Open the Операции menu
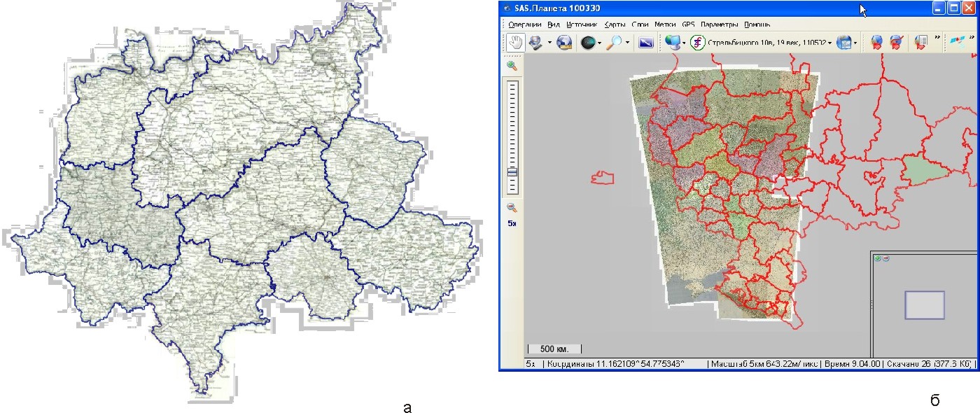The width and height of the screenshot is (980, 413). pyautogui.click(x=524, y=24)
